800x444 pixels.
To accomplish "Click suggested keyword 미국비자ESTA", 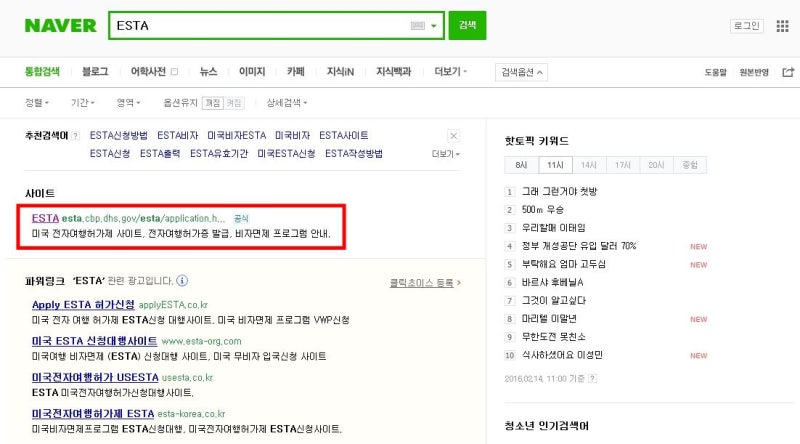I will [237, 135].
